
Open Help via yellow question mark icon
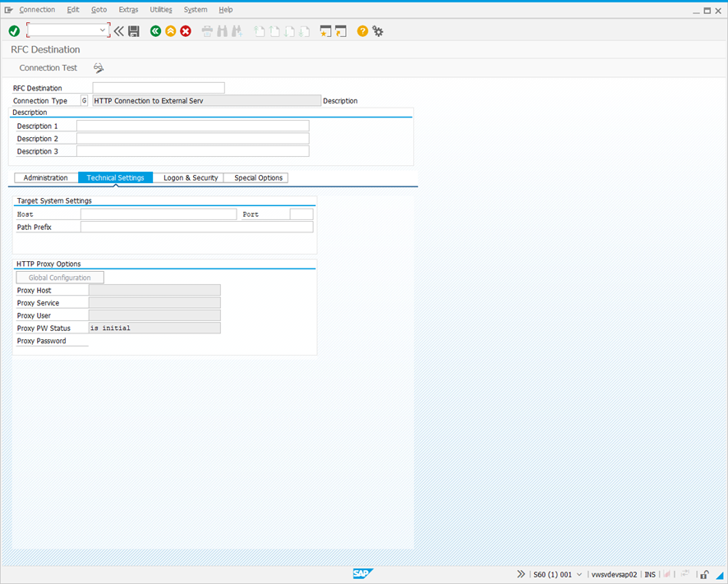point(362,31)
